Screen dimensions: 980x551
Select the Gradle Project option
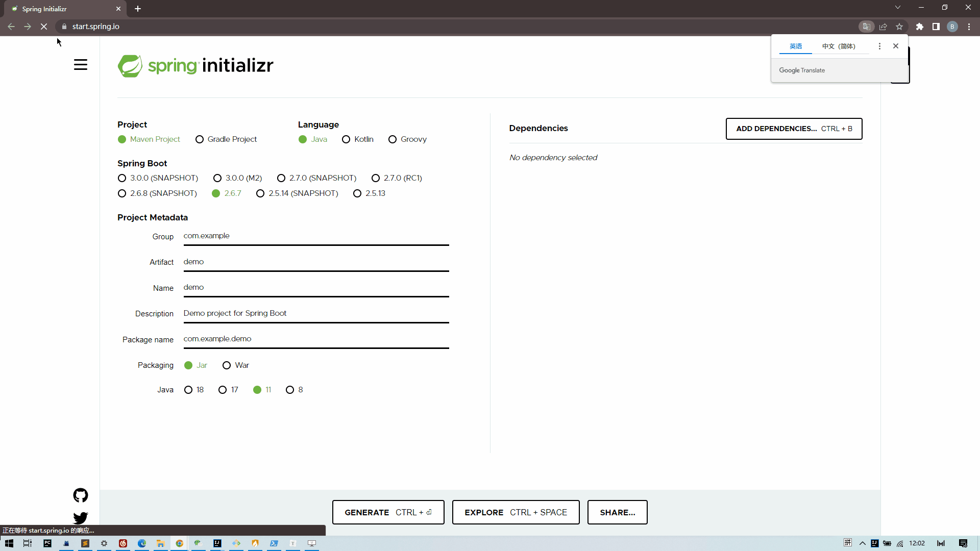click(x=199, y=139)
